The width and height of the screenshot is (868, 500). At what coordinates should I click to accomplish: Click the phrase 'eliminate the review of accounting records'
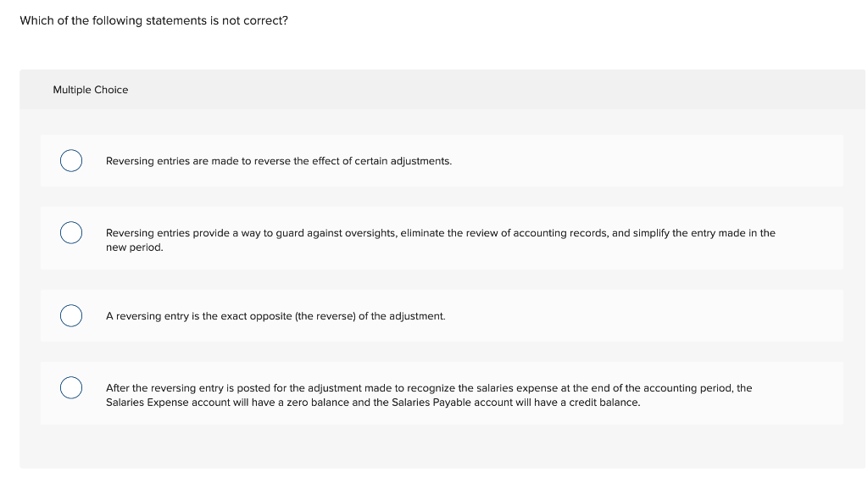pos(504,233)
